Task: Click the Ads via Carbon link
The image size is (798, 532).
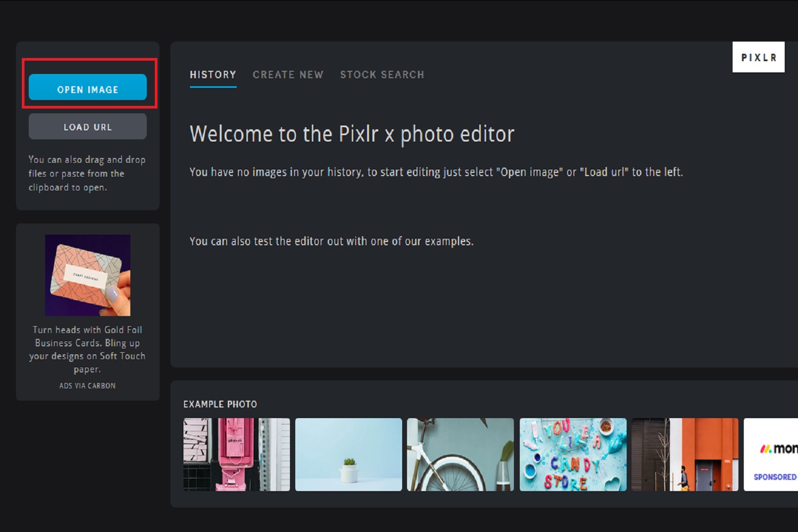Action: tap(87, 386)
